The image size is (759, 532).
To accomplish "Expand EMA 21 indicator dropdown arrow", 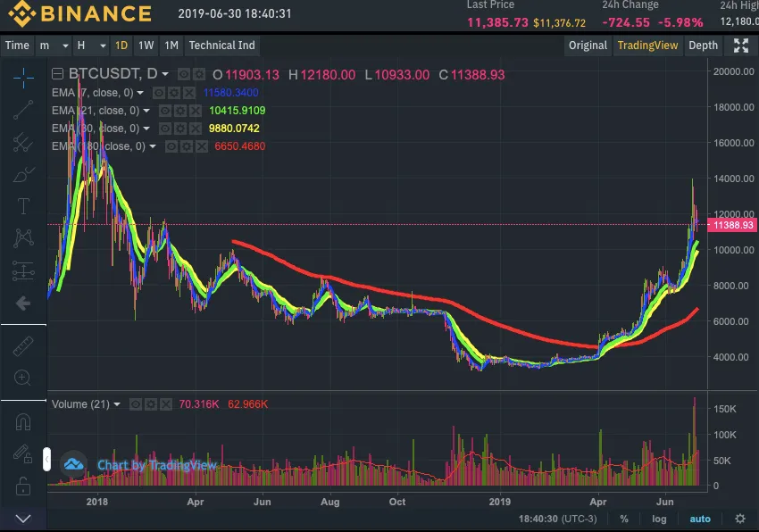I will click(x=146, y=111).
